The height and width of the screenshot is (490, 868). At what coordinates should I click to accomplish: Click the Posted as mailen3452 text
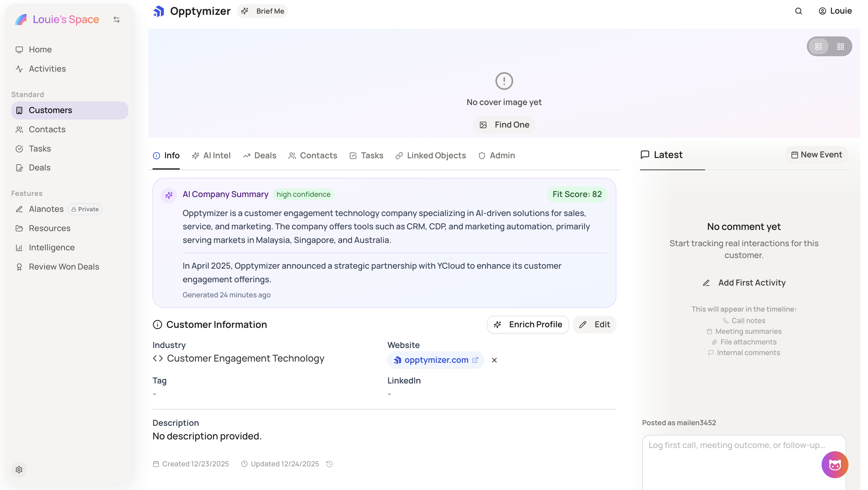(678, 423)
